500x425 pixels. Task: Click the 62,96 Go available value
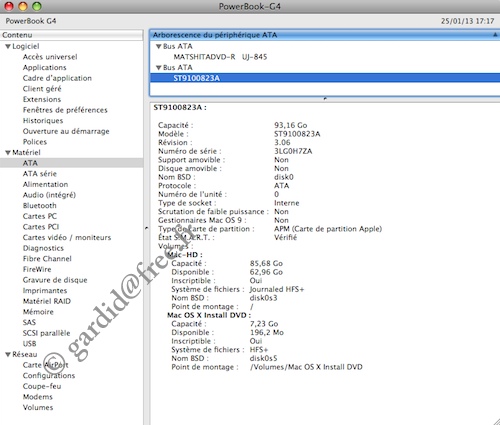(x=266, y=272)
